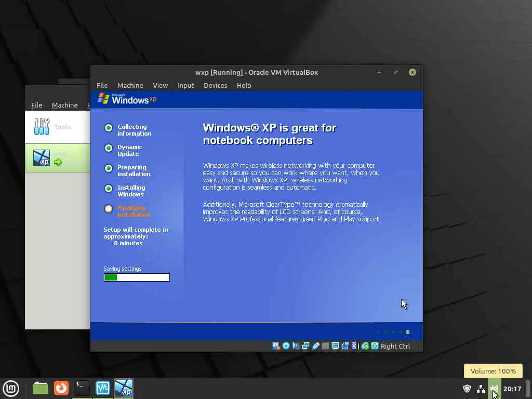
Task: Click the green running arrow on xp VM entry
Action: 58,163
